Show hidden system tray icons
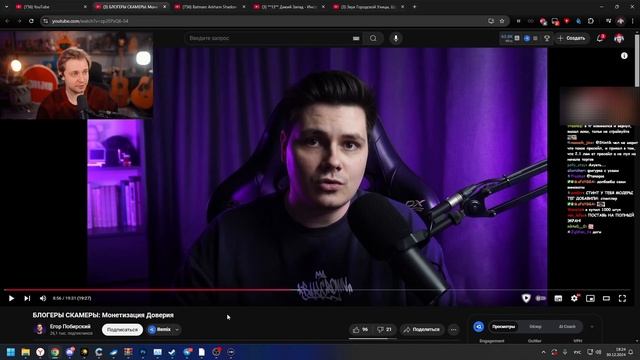The height and width of the screenshot is (360, 640). [543, 352]
